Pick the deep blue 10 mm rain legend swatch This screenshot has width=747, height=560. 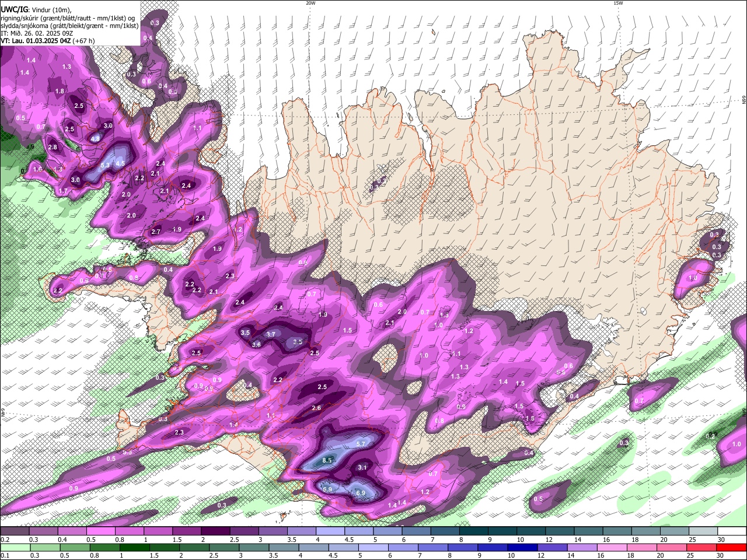click(x=521, y=547)
